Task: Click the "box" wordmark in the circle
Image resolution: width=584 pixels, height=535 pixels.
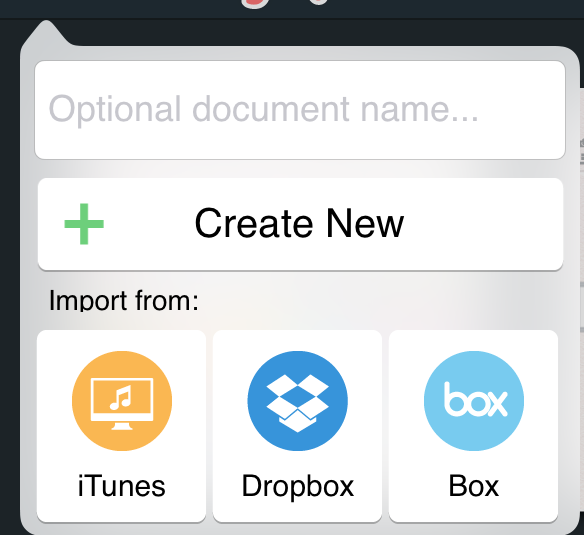Action: point(476,399)
